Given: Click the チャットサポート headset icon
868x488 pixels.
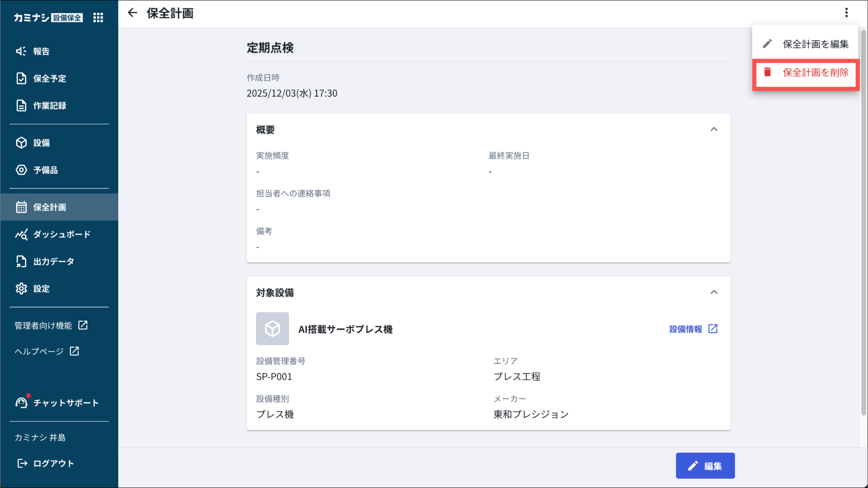Looking at the screenshot, I should click(x=21, y=402).
